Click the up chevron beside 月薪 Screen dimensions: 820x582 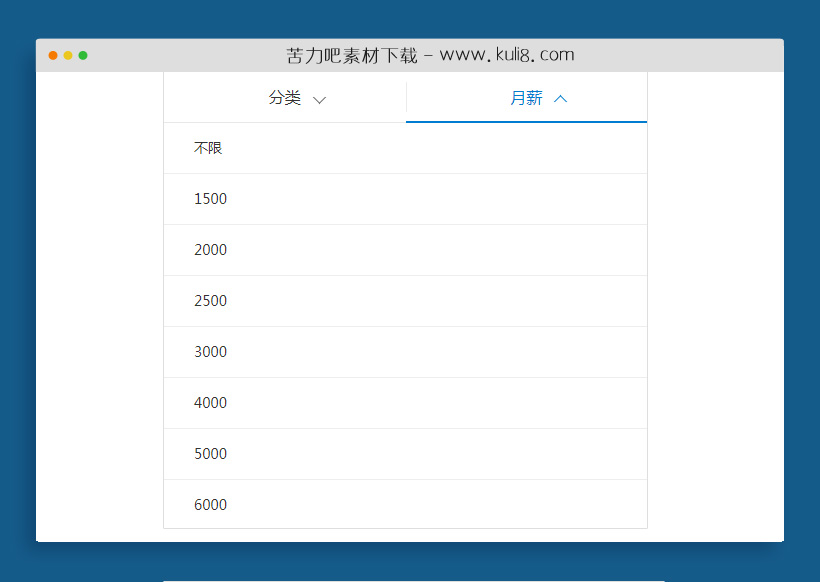[560, 98]
